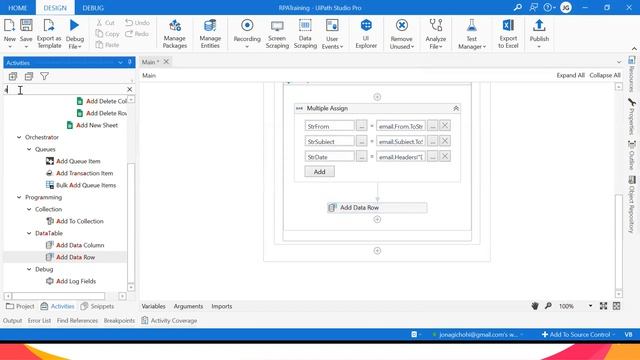
Task: Launch Screen Scraping
Action: (x=277, y=34)
